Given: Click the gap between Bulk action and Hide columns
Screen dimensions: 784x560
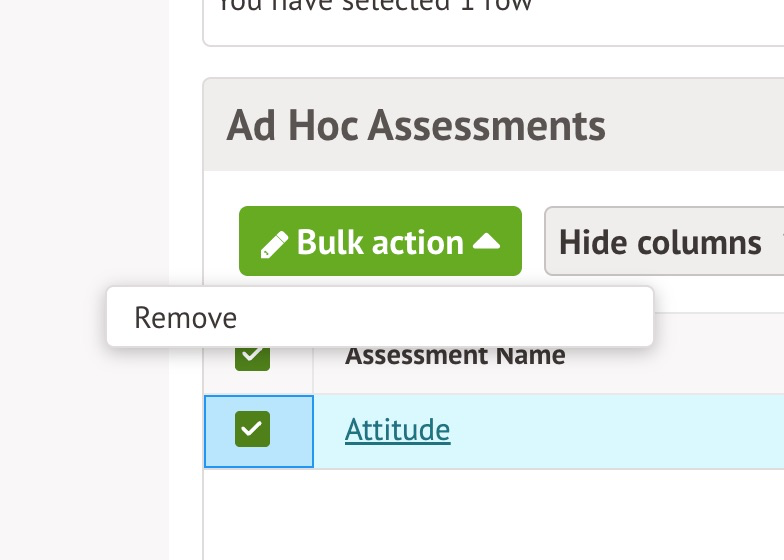Looking at the screenshot, I should [x=533, y=242].
